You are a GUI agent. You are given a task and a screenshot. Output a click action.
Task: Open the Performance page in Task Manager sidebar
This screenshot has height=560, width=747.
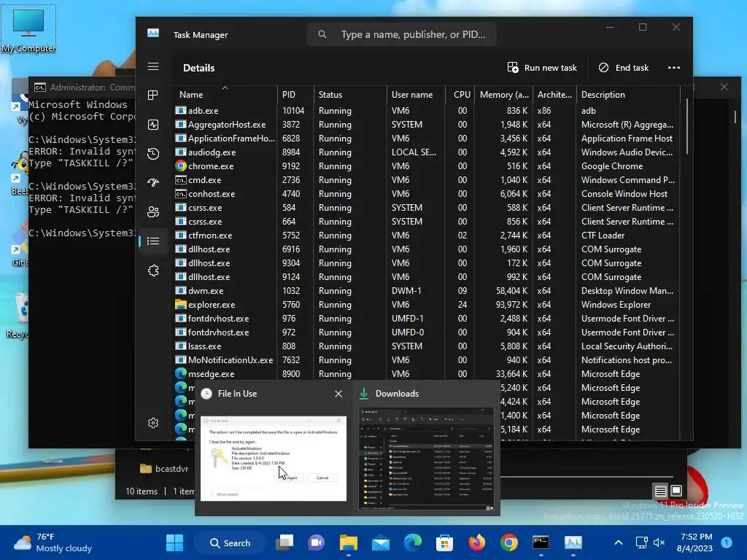[153, 125]
